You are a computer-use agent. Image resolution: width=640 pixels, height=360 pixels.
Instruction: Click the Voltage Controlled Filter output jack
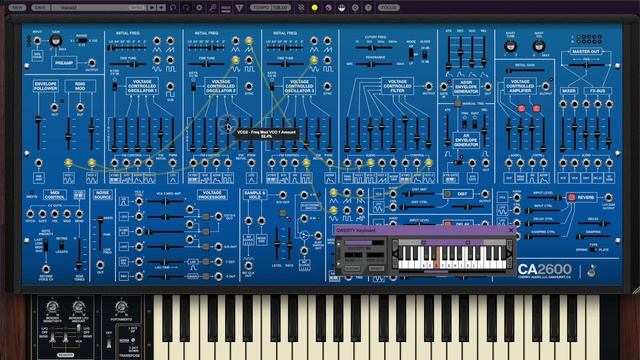(428, 86)
